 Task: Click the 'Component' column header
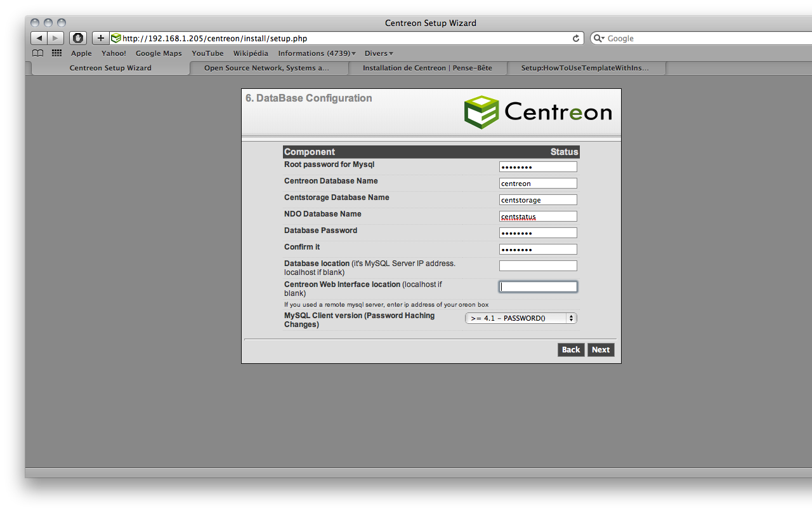310,152
